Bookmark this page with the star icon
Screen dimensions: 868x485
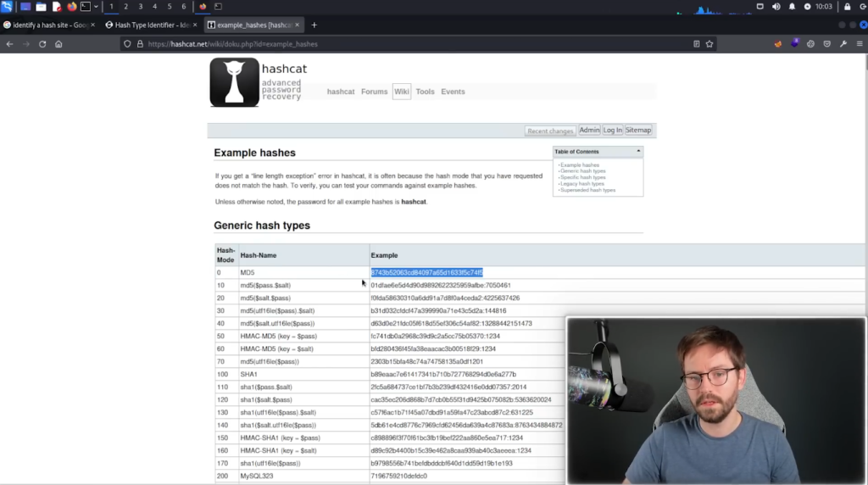pyautogui.click(x=709, y=44)
